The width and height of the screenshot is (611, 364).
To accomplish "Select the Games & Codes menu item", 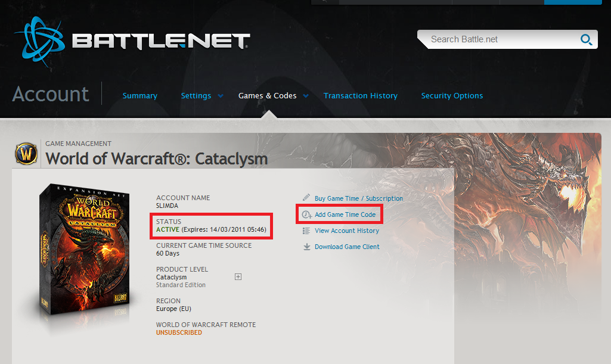I will pos(267,95).
